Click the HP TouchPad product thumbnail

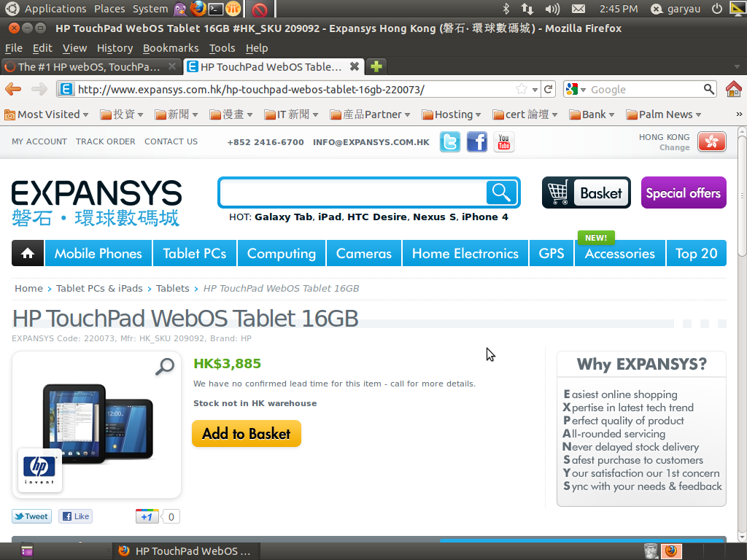pos(98,424)
